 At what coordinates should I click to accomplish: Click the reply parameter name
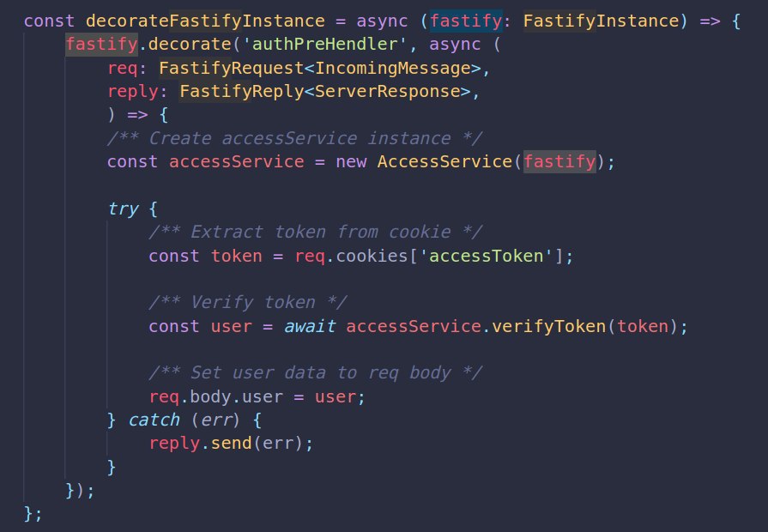point(133,92)
